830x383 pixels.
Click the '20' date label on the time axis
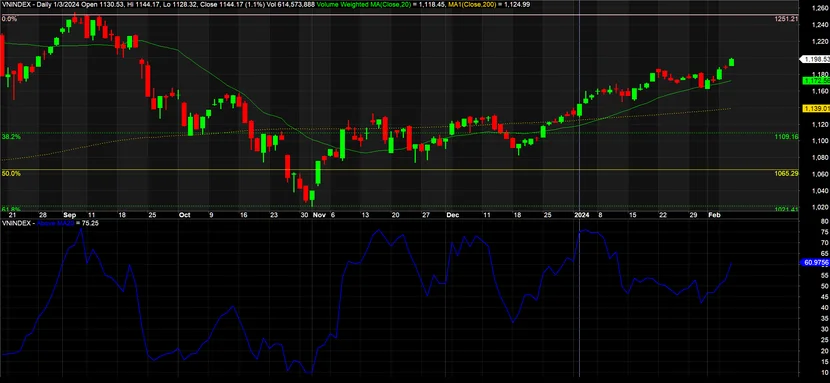tap(395, 216)
